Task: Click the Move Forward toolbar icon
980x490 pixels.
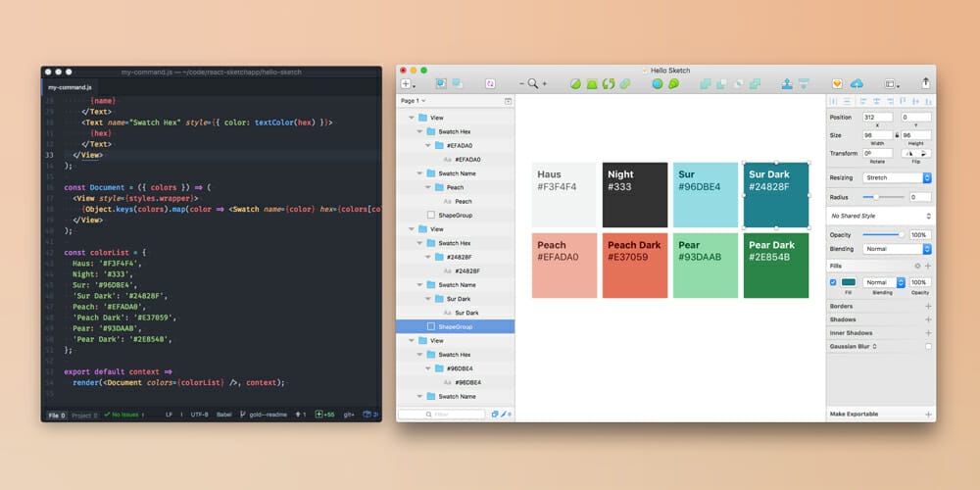Action: pos(788,83)
